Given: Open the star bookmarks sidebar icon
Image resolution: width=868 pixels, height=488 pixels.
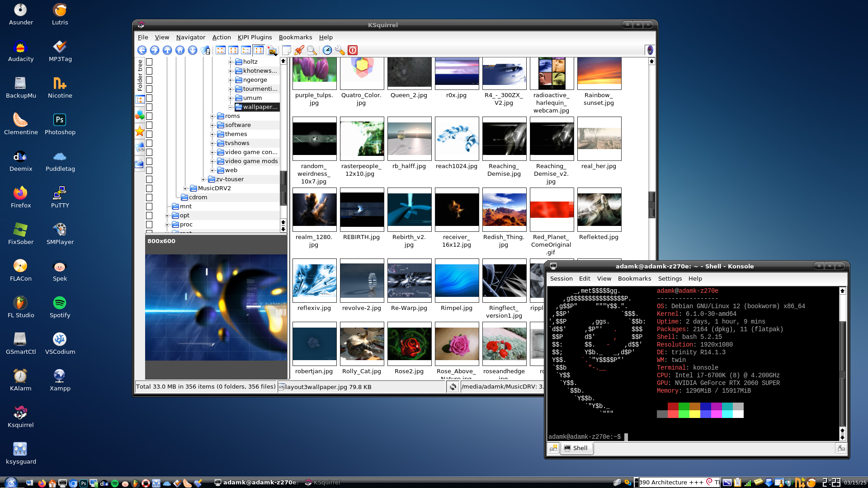Looking at the screenshot, I should pos(140,131).
